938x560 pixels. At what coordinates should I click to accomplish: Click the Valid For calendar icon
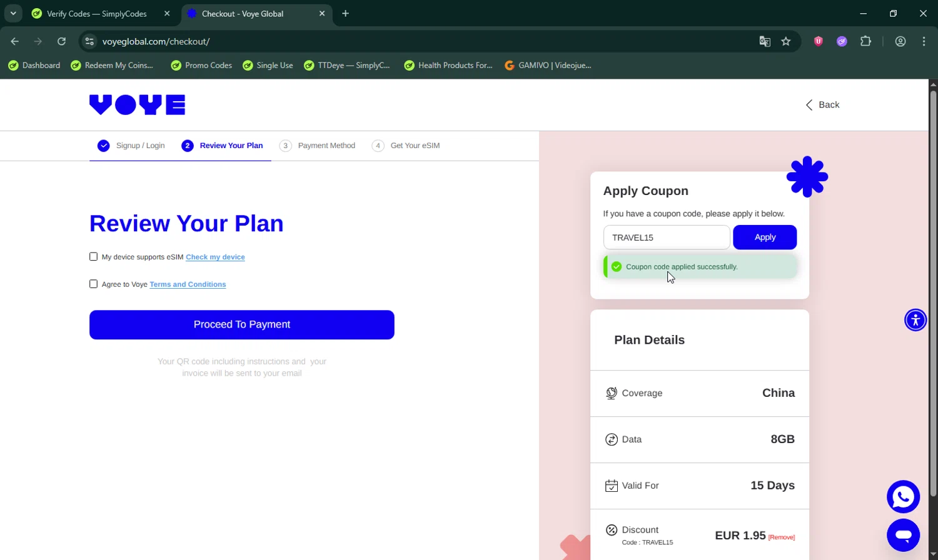point(612,486)
